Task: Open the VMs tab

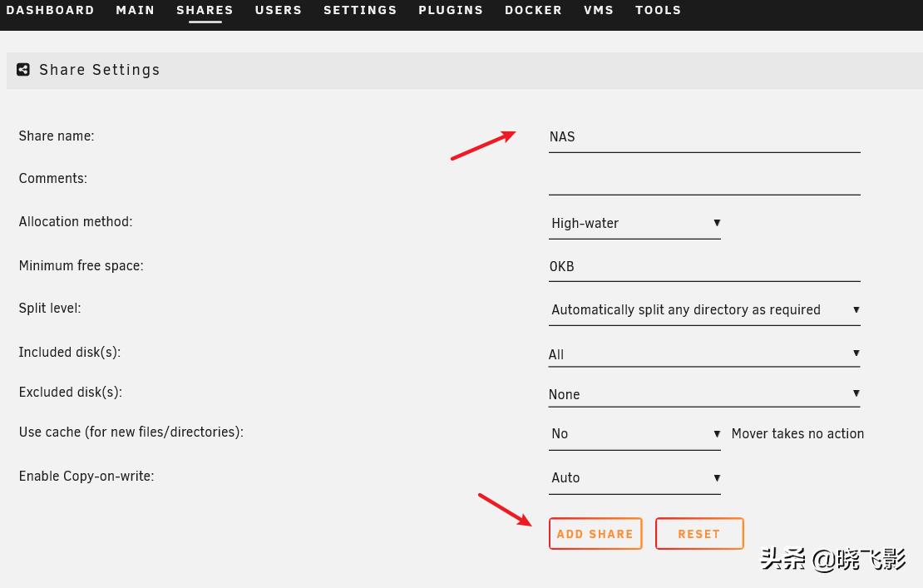Action: pyautogui.click(x=599, y=11)
